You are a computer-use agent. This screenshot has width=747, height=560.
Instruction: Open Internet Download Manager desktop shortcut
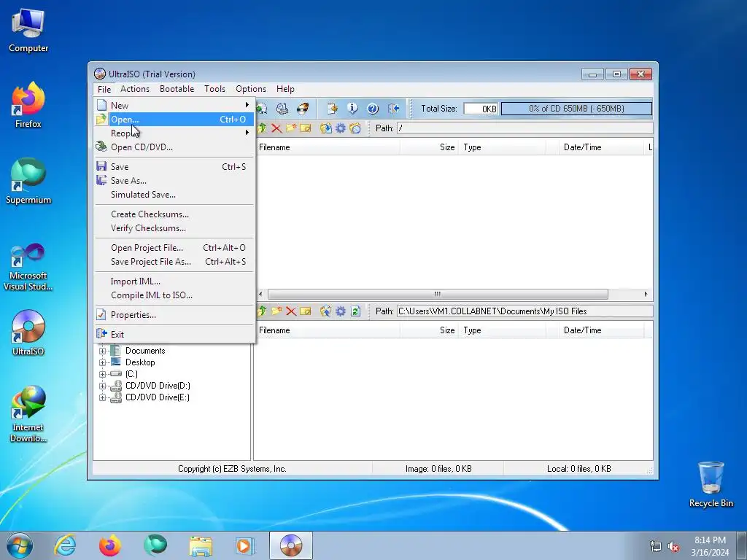(x=28, y=414)
